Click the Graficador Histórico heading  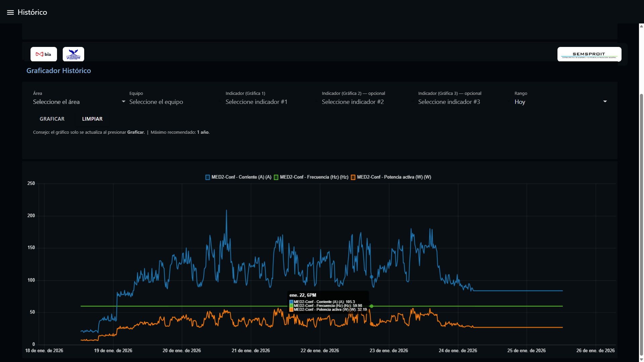coord(59,71)
